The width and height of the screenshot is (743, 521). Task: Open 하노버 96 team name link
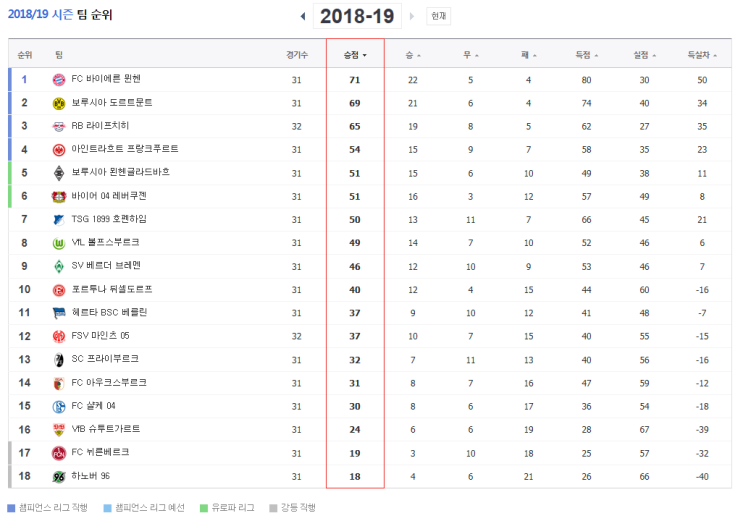(x=91, y=475)
